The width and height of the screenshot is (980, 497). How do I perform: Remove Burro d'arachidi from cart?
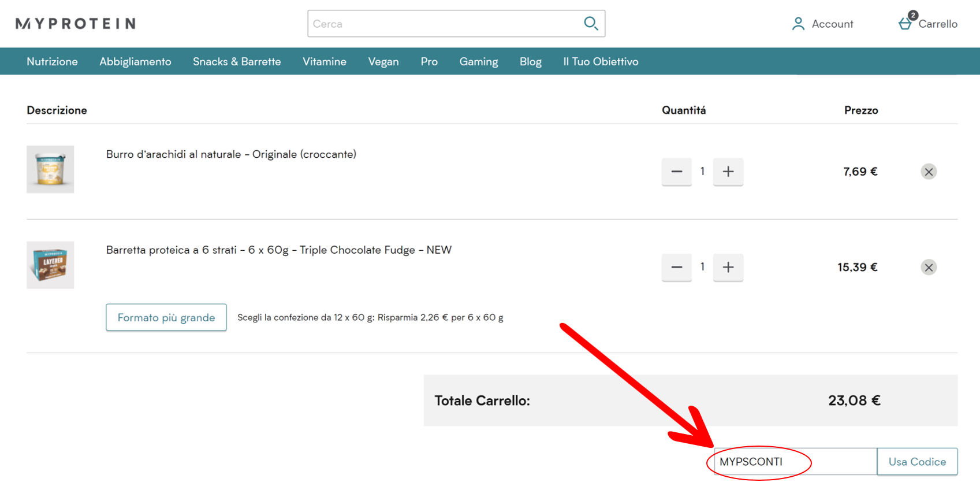[928, 172]
